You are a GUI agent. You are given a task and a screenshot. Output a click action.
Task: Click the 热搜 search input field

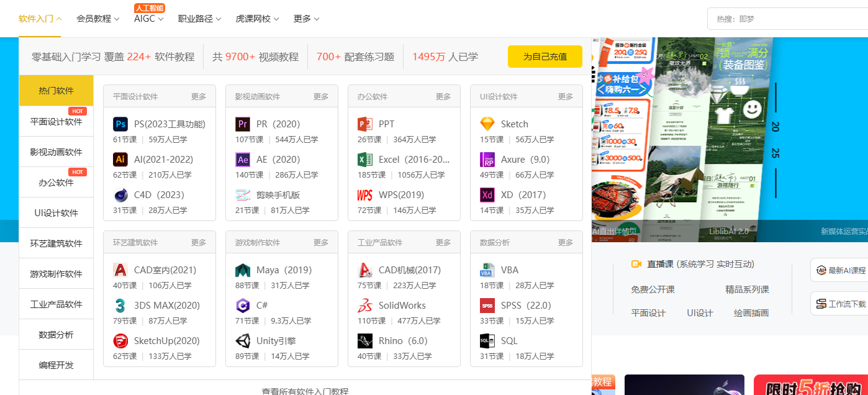[x=787, y=19]
